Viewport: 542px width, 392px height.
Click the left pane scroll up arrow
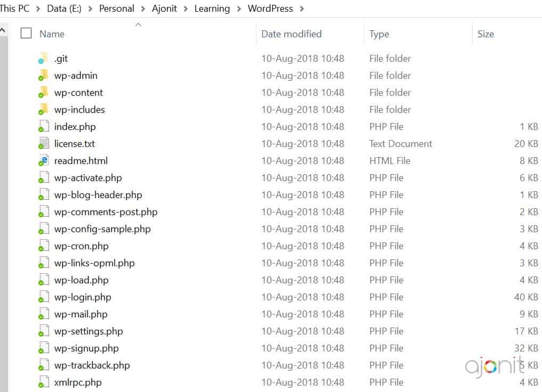[x=3, y=30]
